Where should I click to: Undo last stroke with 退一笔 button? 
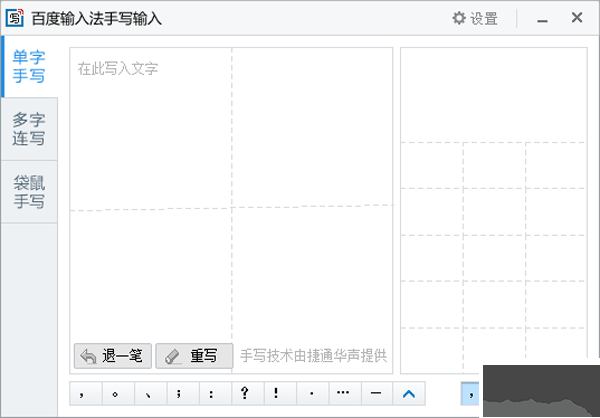(112, 356)
